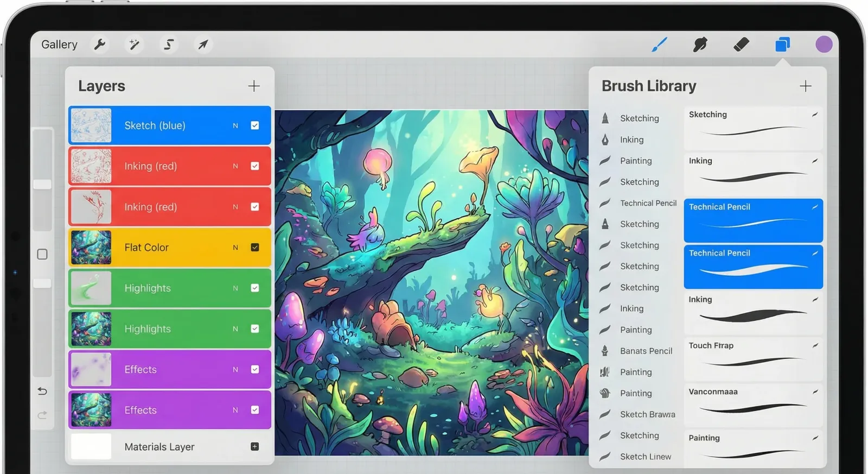
Task: Pick the Painting brush preview card
Action: click(x=754, y=448)
